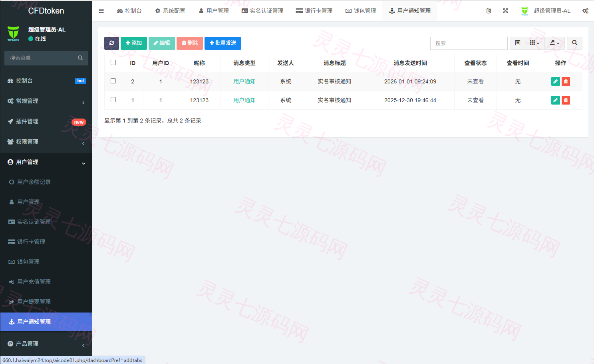Open 实名认证管理 in the sidebar
The width and height of the screenshot is (594, 364).
(x=46, y=222)
